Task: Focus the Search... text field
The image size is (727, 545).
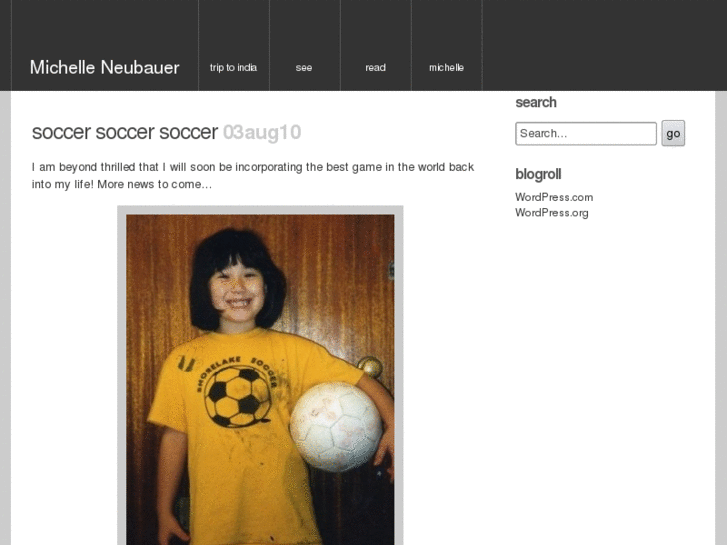Action: (586, 134)
